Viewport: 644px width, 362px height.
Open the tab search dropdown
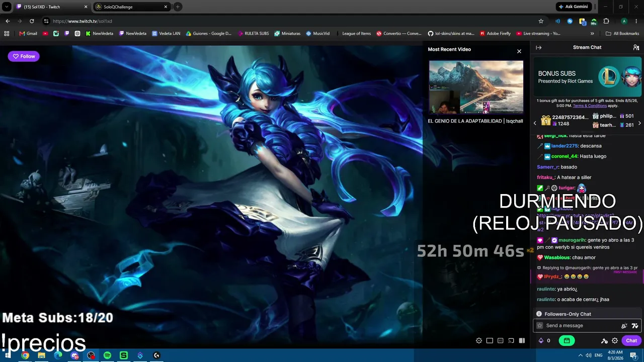tap(7, 7)
